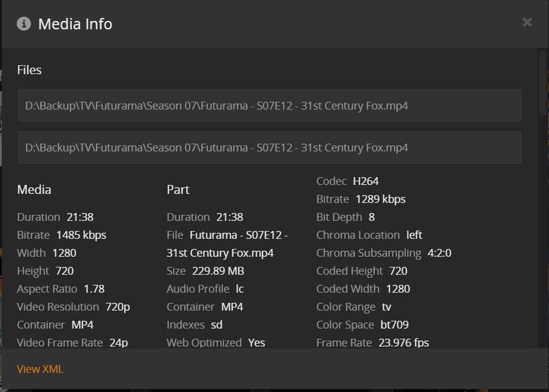This screenshot has width=549, height=392.
Task: Select the Color Space bt709 value
Action: click(x=394, y=325)
